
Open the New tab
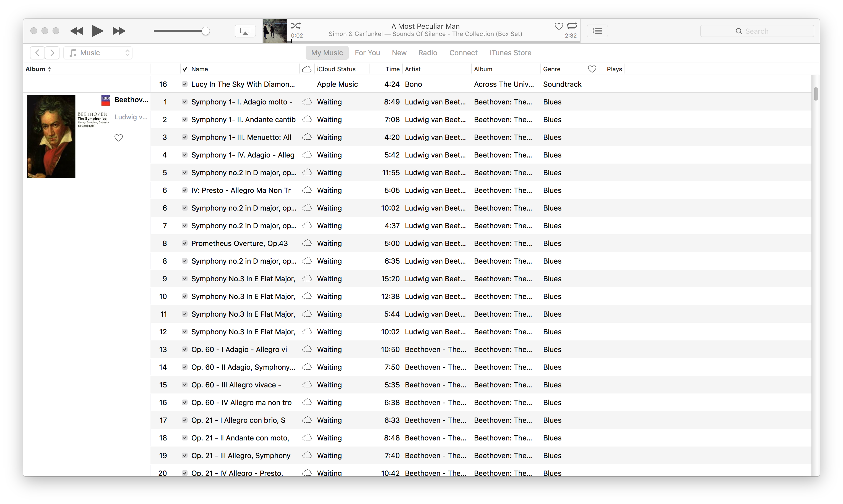coord(399,53)
